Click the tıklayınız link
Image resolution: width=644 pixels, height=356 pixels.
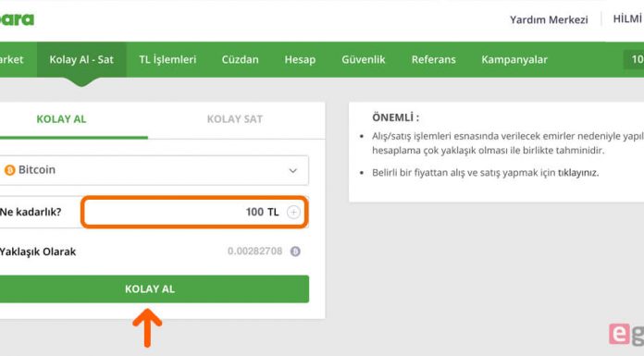tap(578, 173)
